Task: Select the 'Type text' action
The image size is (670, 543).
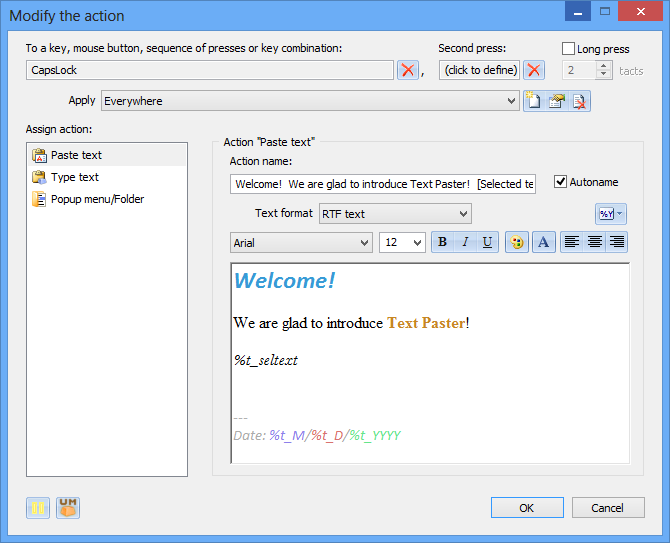Action: [75, 177]
